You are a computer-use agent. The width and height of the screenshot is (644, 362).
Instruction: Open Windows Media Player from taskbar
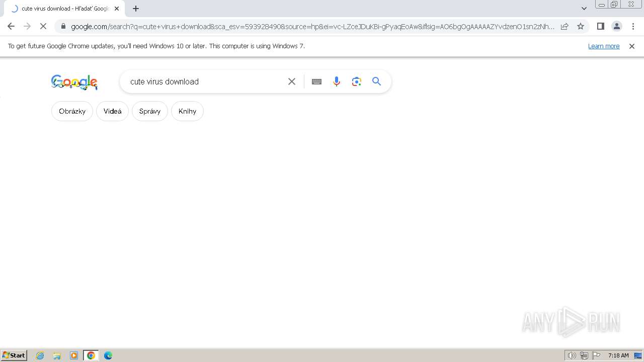[74, 355]
